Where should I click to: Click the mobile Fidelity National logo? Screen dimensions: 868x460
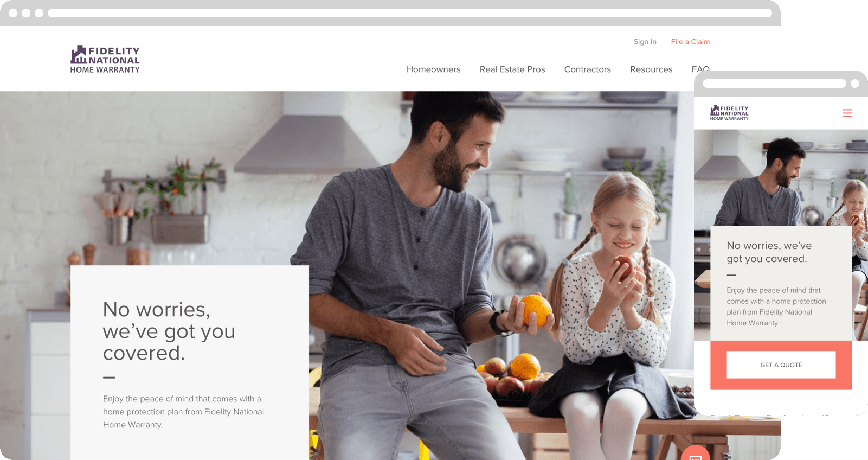(729, 113)
